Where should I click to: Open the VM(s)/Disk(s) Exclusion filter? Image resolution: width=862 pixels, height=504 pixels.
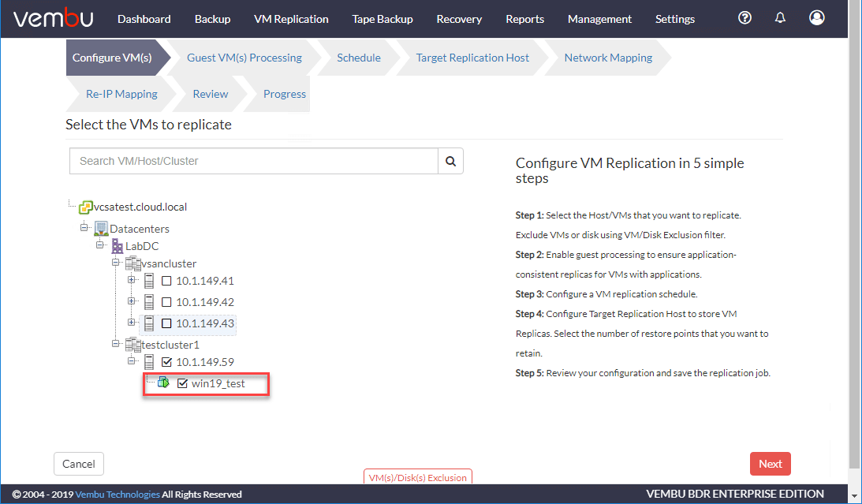pos(418,477)
